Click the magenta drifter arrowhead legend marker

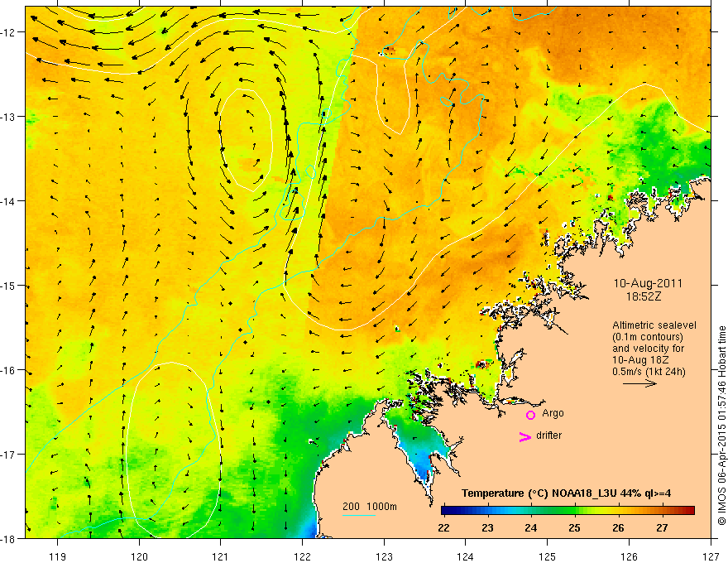(x=524, y=436)
